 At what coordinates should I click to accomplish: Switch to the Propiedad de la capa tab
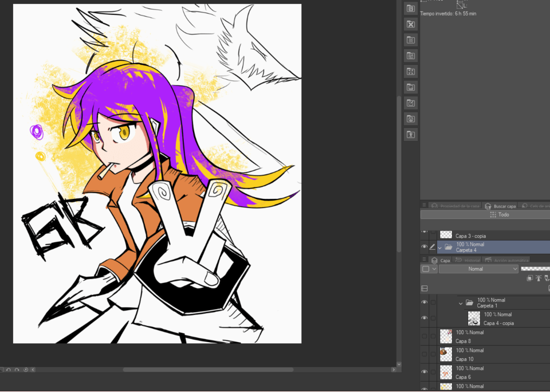tap(455, 206)
